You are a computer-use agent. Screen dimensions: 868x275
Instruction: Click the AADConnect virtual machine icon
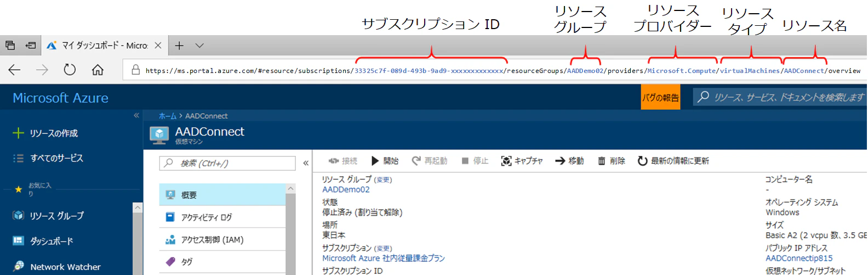click(159, 135)
